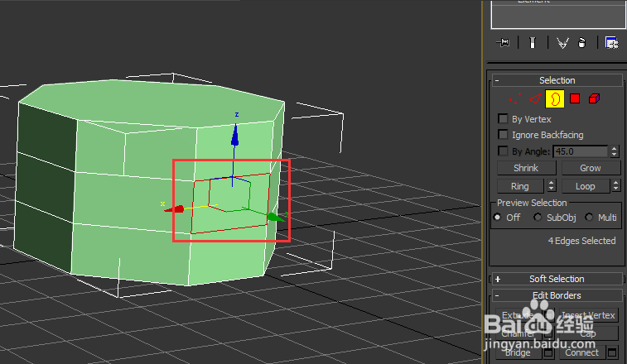Select Vertex sub-object level icon
Image resolution: width=627 pixels, height=364 pixels.
coord(515,98)
